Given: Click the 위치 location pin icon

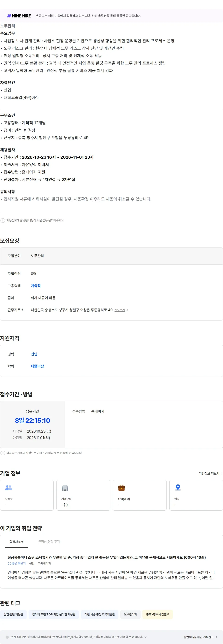Looking at the screenshot, I should tap(178, 487).
